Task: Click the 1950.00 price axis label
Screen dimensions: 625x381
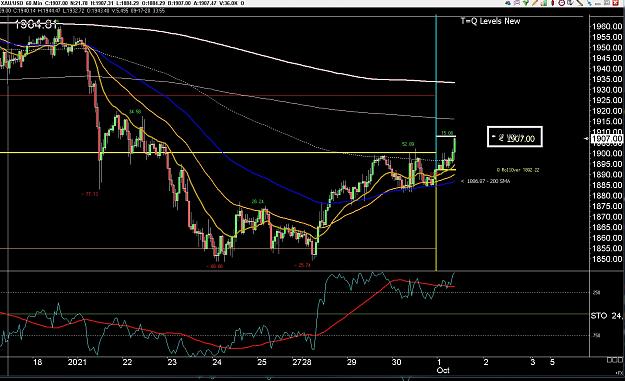Action: coord(607,47)
